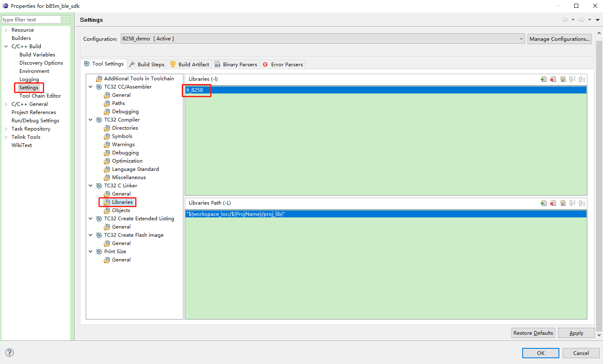
Task: Collapse the TC32 Compiler node
Action: pyautogui.click(x=91, y=120)
